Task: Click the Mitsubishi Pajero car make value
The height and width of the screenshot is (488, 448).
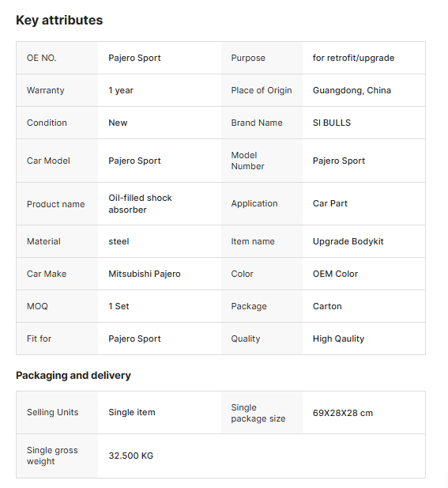Action: [x=145, y=274]
